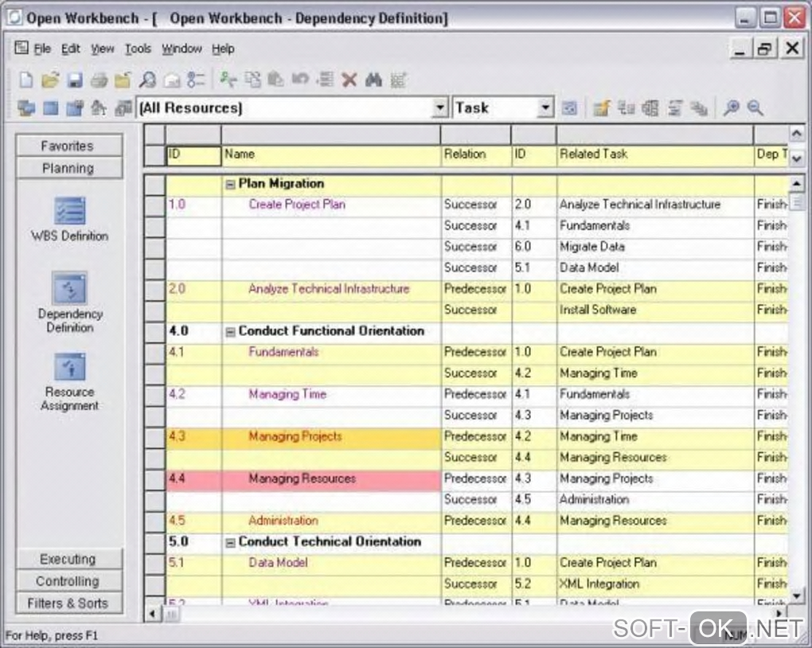Click the blue icon right of the Task dropdown
This screenshot has height=648, width=812.
(x=569, y=108)
